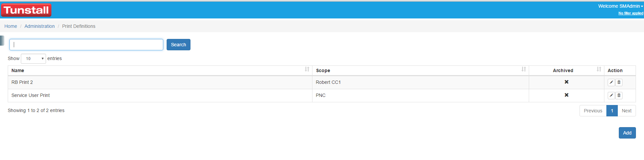644x160 pixels.
Task: Delete the Service User Print definition
Action: (619, 96)
